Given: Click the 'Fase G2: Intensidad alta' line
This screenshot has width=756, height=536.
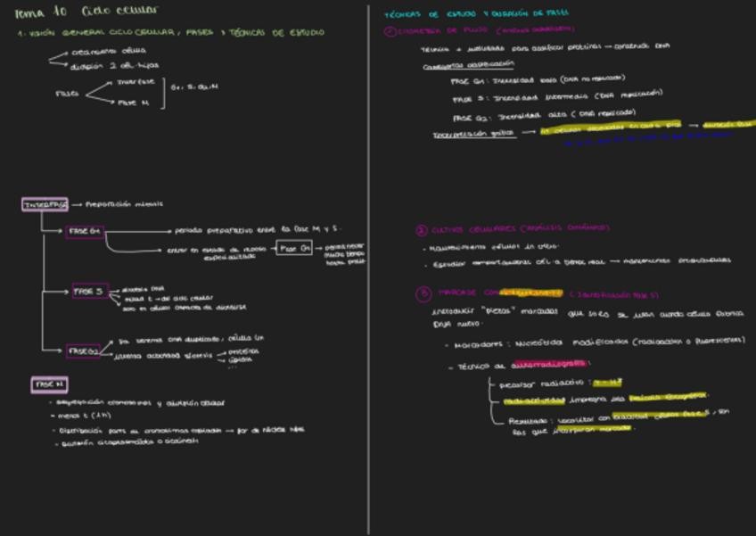Looking at the screenshot, I should point(545,116).
